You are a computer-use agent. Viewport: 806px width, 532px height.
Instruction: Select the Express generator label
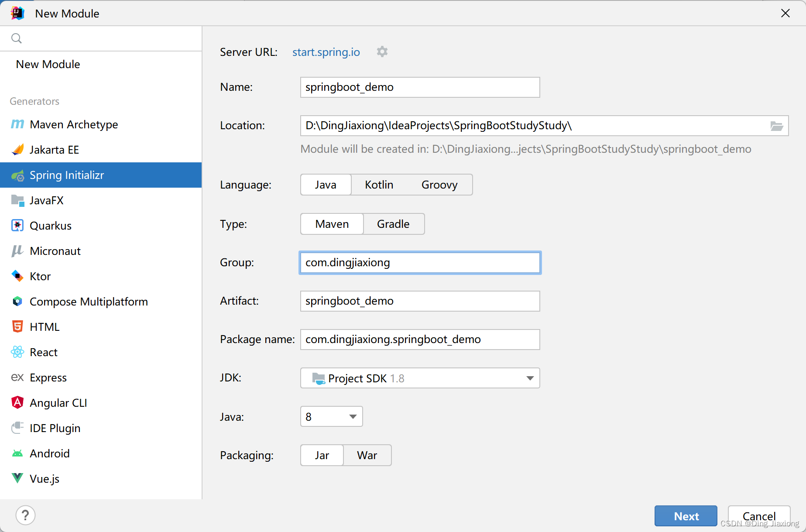[48, 378]
